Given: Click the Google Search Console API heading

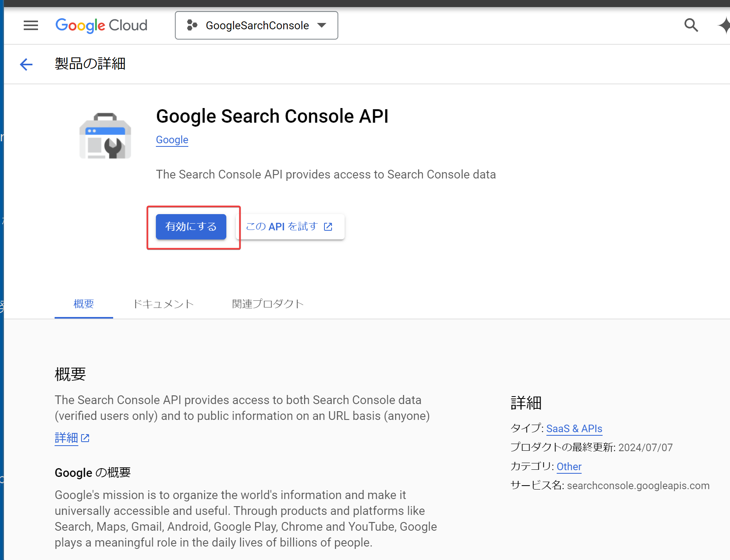Looking at the screenshot, I should click(x=272, y=116).
